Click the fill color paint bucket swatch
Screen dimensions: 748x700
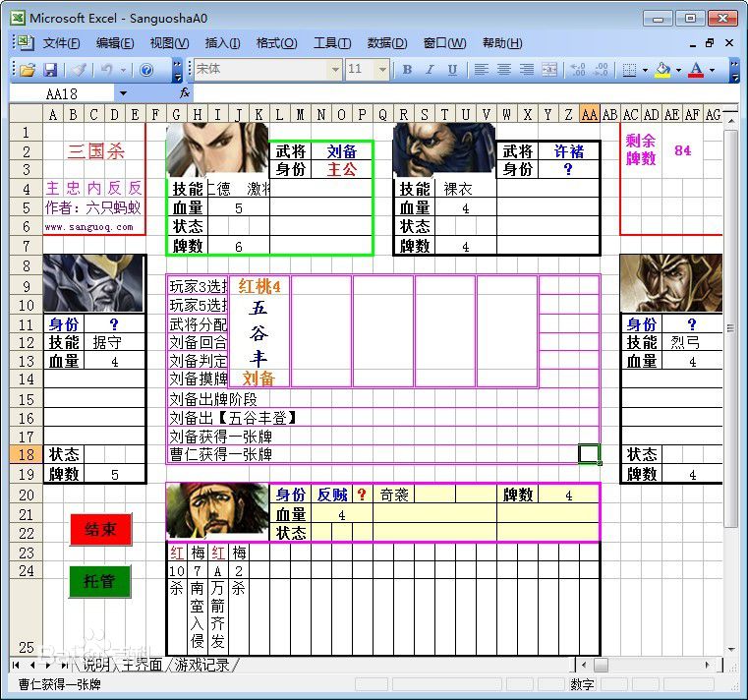(x=663, y=70)
